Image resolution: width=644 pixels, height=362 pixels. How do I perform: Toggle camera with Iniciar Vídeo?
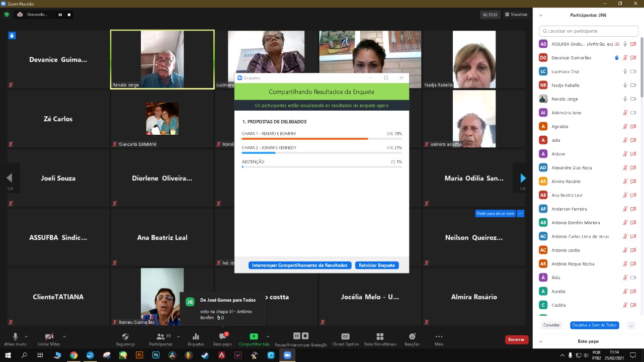coord(49,336)
